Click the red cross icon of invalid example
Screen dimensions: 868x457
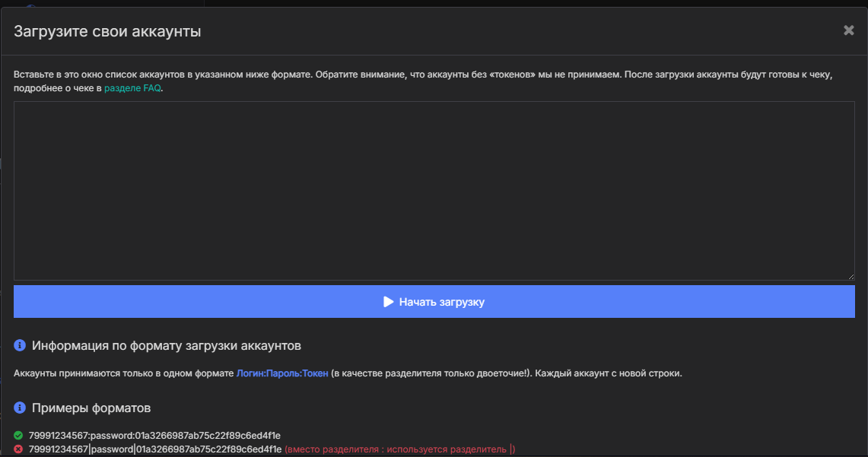click(18, 449)
